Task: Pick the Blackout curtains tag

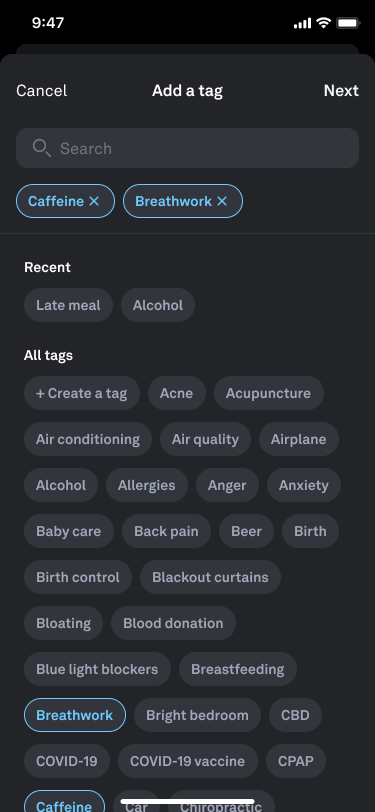Action: 210,577
